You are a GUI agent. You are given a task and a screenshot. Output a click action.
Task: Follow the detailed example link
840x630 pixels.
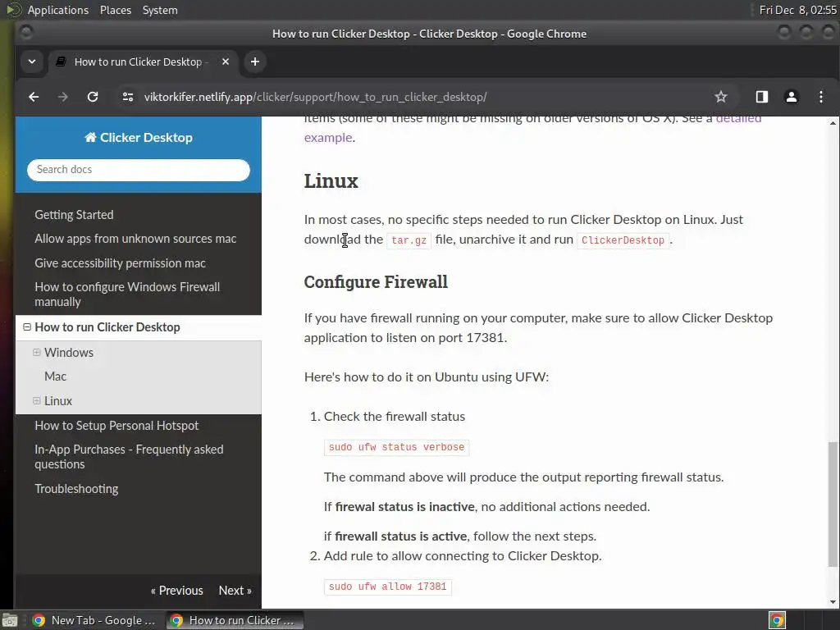tap(328, 138)
